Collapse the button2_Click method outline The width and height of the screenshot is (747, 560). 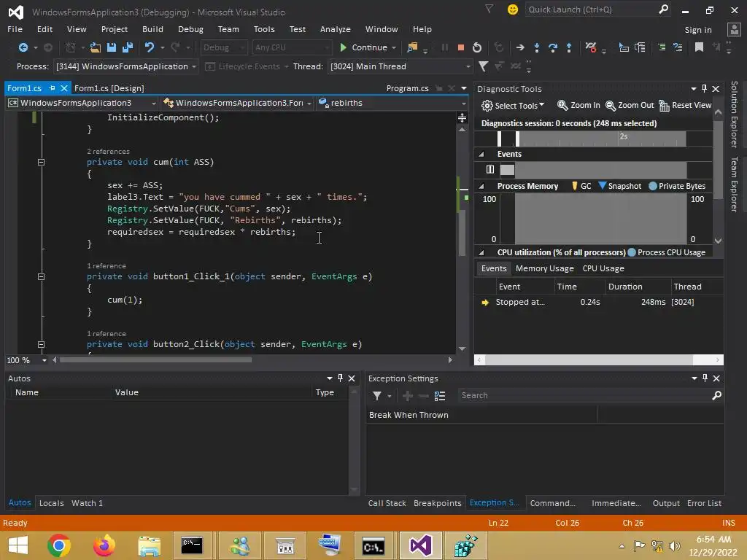click(41, 344)
